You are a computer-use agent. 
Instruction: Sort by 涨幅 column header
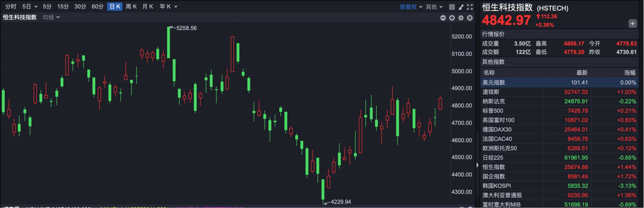click(x=630, y=72)
